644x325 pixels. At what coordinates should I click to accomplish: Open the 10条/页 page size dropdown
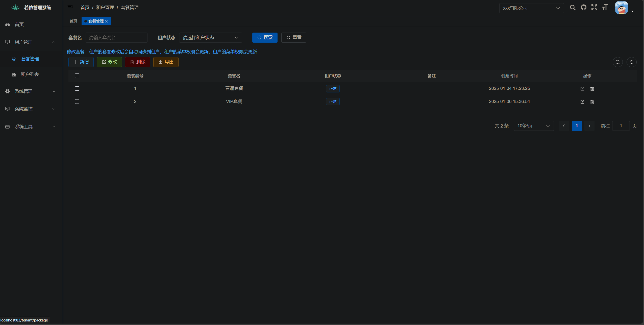coord(534,126)
